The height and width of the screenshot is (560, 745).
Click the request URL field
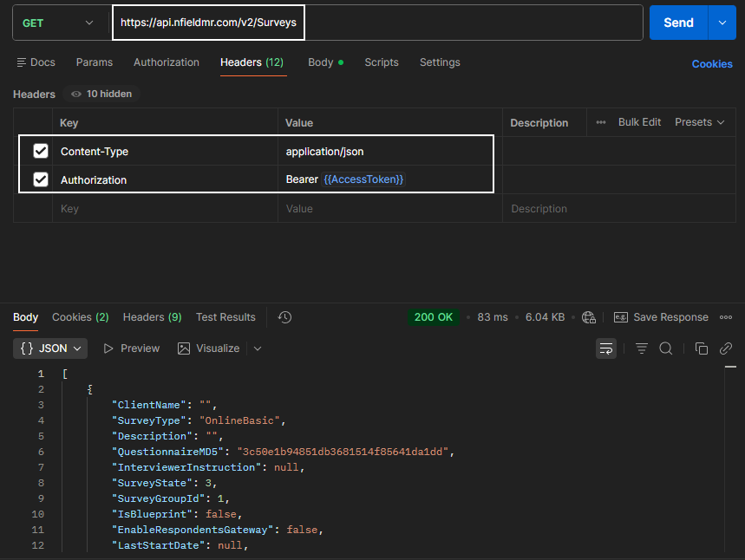(378, 23)
